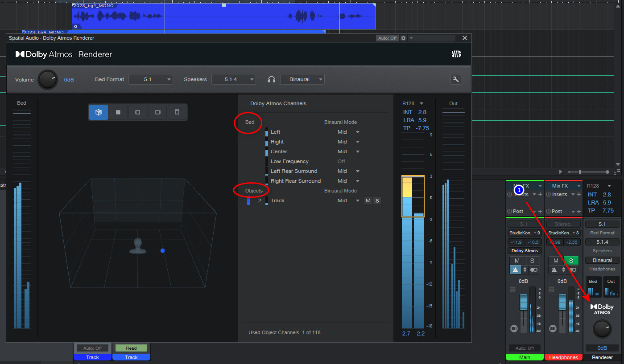The width and height of the screenshot is (624, 364).
Task: Click the headphones icon beside Binaural
Action: pos(271,79)
